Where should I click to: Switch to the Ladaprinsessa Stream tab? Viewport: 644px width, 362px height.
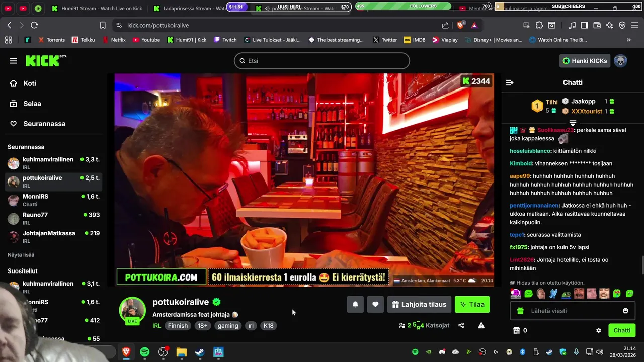(189, 8)
